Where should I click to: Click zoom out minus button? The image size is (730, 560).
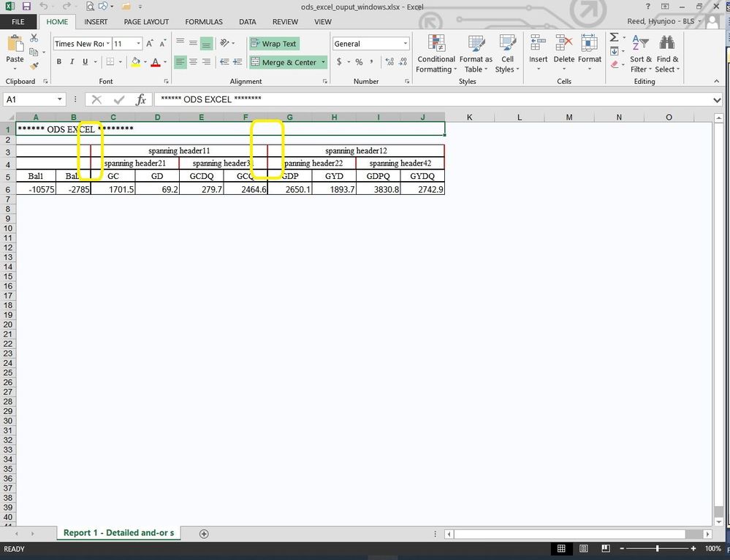[x=622, y=549]
